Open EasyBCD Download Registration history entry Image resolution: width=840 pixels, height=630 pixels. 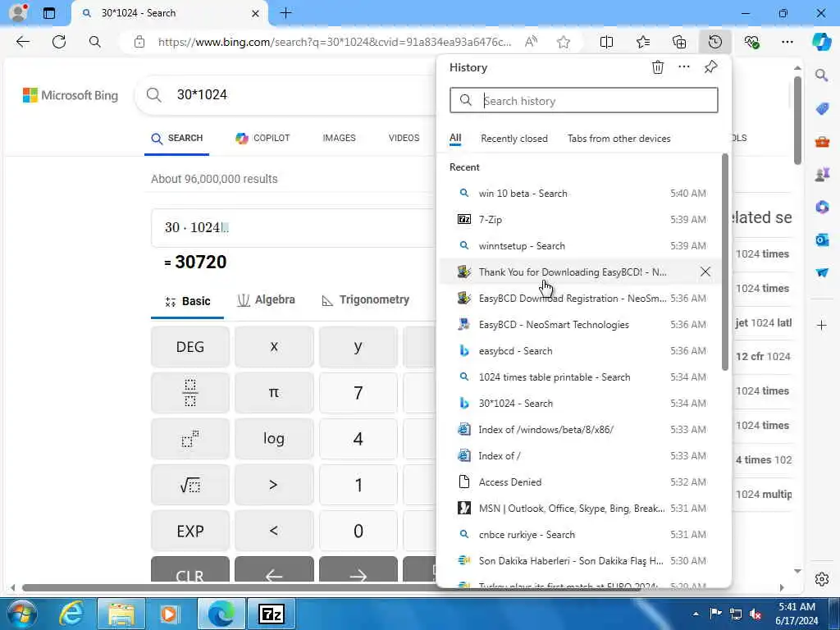click(x=582, y=299)
